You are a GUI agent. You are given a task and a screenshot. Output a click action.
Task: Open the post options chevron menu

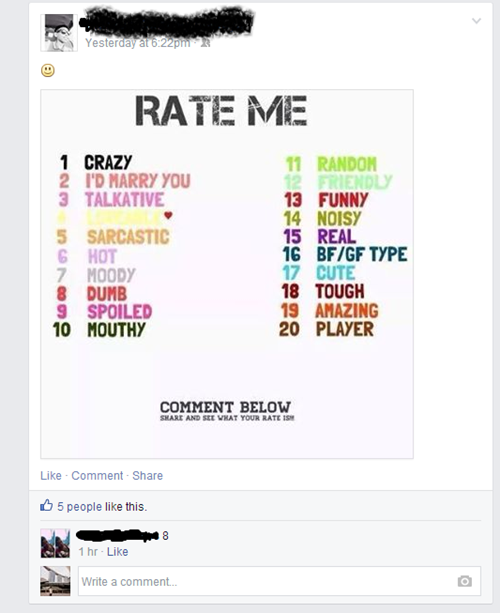click(476, 21)
